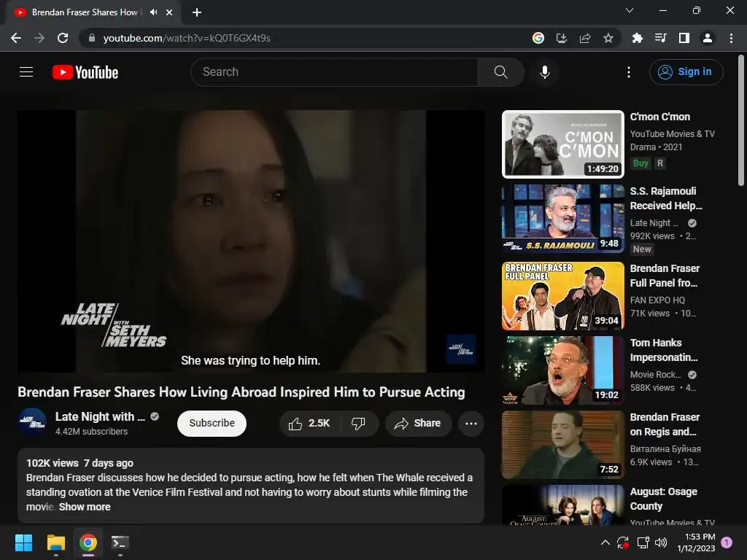The image size is (747, 560).
Task: Click the New badge on Rajamouli video
Action: click(642, 249)
